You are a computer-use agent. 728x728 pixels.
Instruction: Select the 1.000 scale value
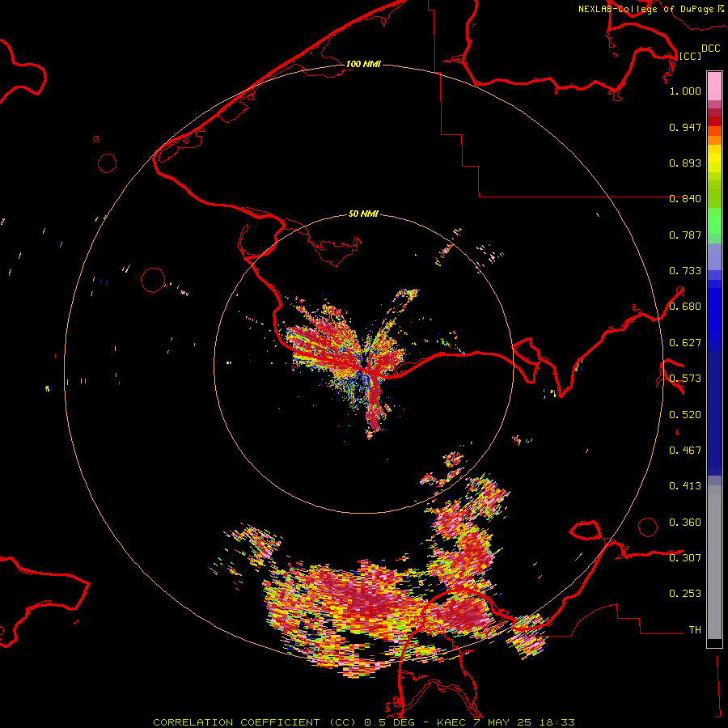685,91
